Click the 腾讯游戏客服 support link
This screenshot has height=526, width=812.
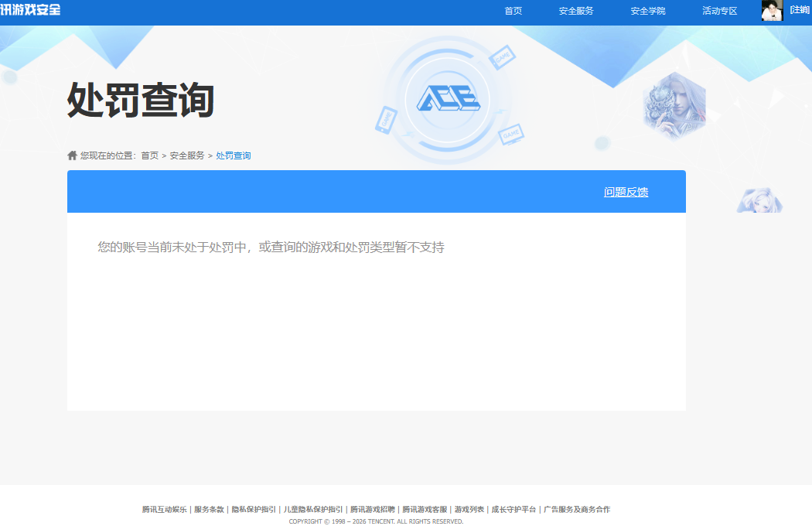pyautogui.click(x=427, y=509)
